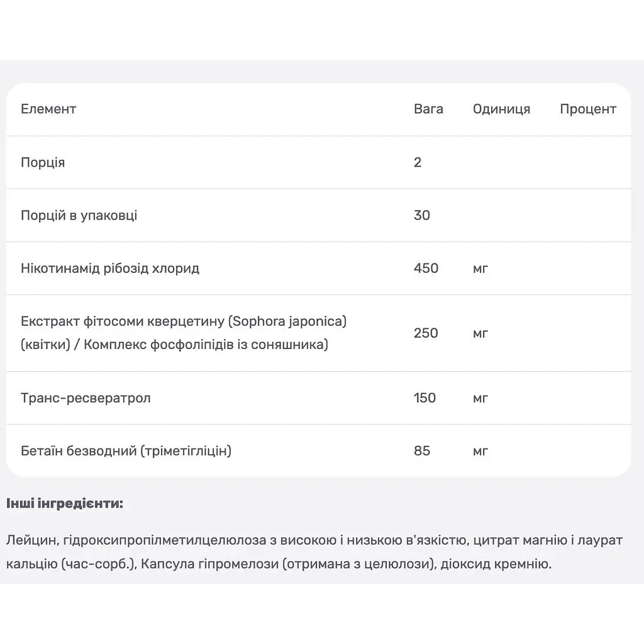Click the Інші інгредієнти heading
Image resolution: width=644 pixels, height=644 pixels.
(x=65, y=504)
